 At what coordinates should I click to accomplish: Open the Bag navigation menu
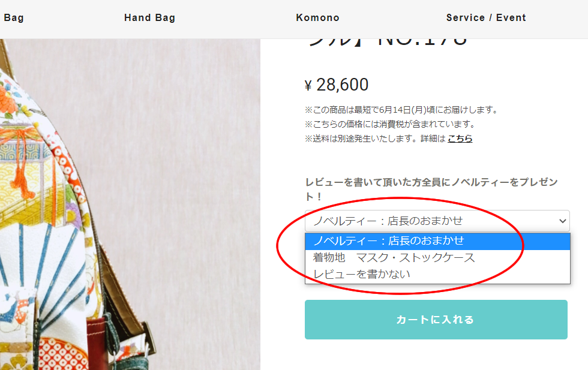[13, 17]
